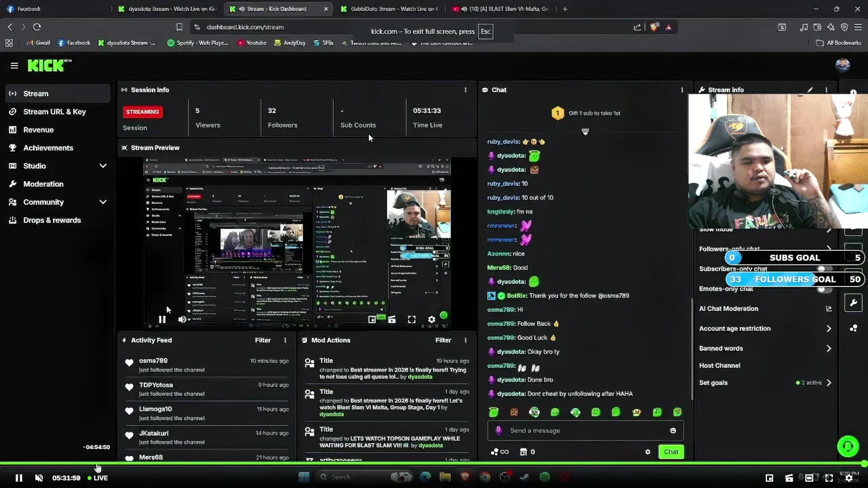Open chat settings gear icon

[x=648, y=452]
